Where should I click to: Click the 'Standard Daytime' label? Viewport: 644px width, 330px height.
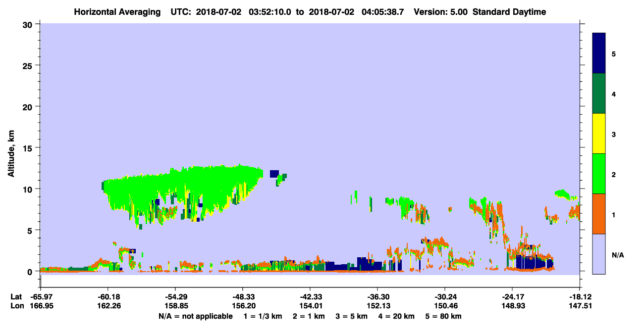pyautogui.click(x=509, y=12)
